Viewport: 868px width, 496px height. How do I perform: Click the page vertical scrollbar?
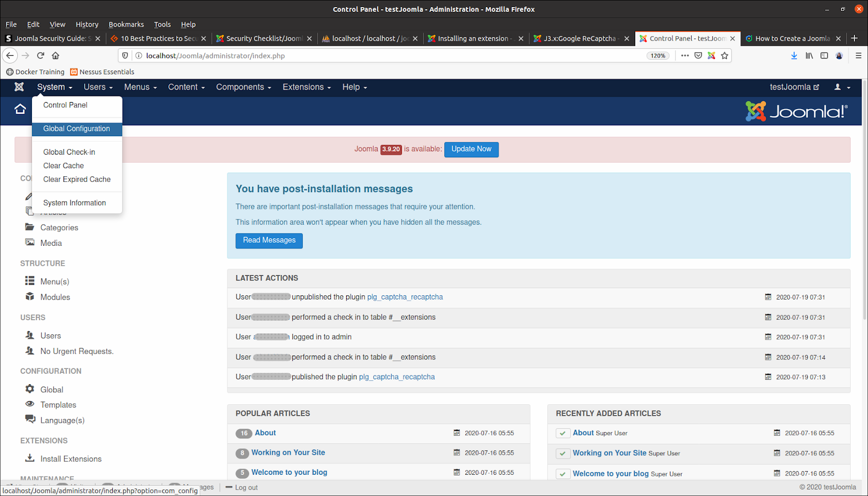coord(865,199)
